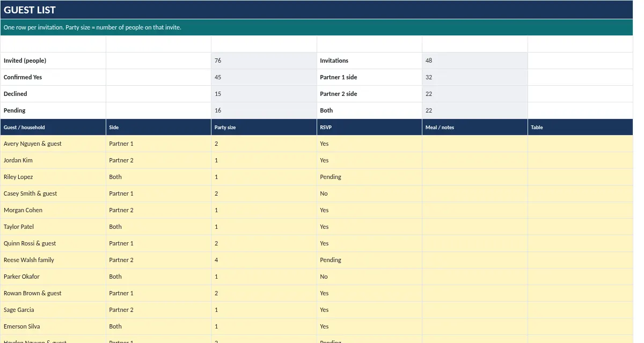The image size is (644, 343).
Task: Select the summary 'Pending' label cell
Action: (53, 110)
